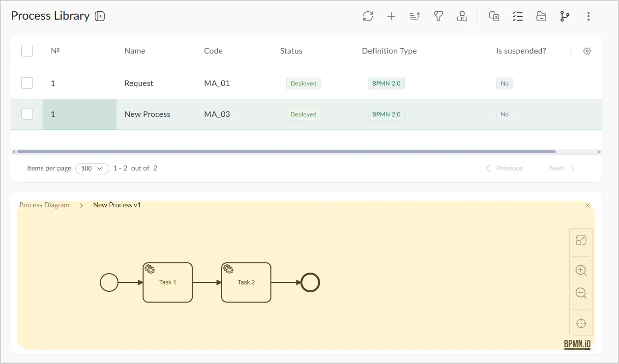Click the No badge in Request row
The image size is (619, 364).
505,84
